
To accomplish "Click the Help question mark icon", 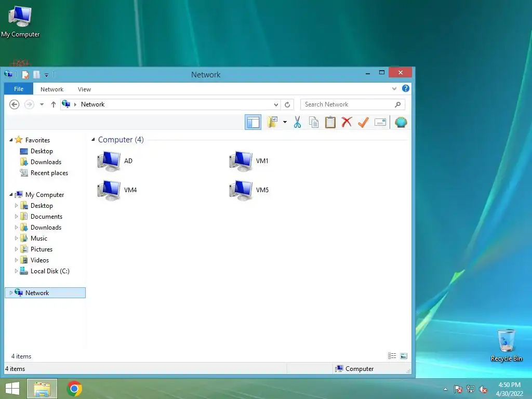I will tap(405, 88).
